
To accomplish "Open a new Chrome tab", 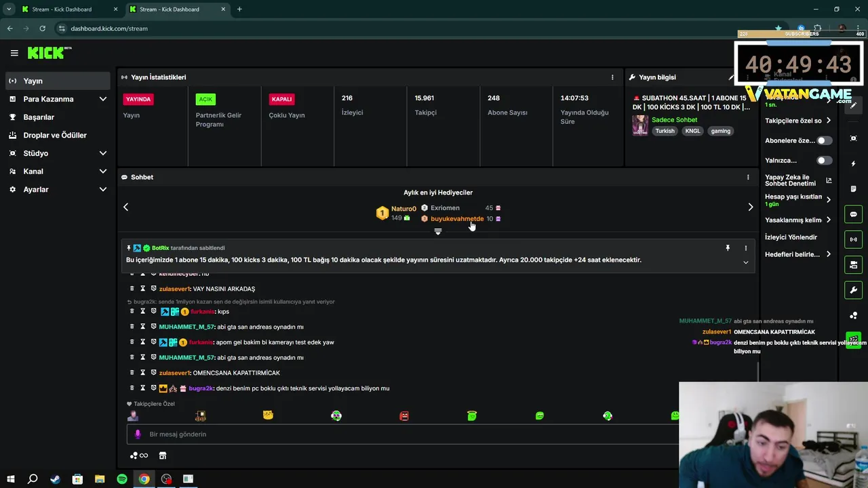I will coord(239,9).
